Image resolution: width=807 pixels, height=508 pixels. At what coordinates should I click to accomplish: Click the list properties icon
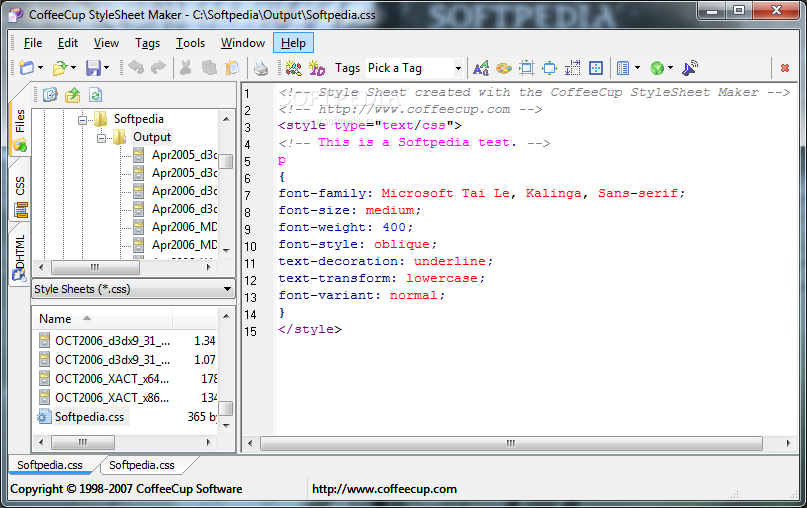pyautogui.click(x=623, y=68)
